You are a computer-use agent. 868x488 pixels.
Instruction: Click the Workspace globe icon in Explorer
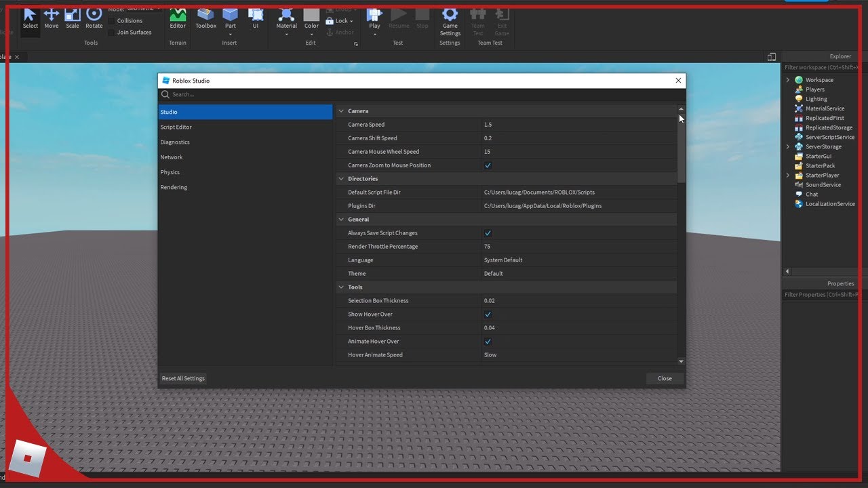799,80
